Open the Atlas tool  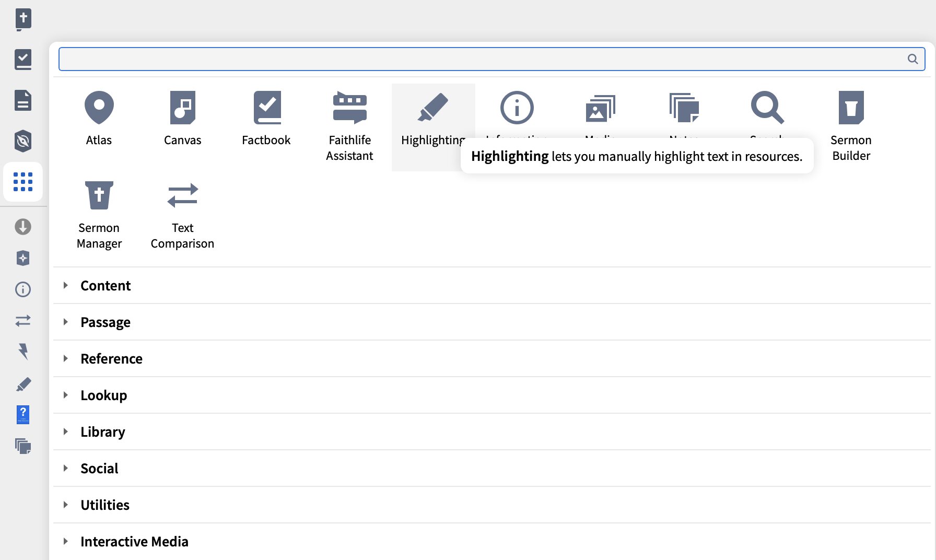99,118
